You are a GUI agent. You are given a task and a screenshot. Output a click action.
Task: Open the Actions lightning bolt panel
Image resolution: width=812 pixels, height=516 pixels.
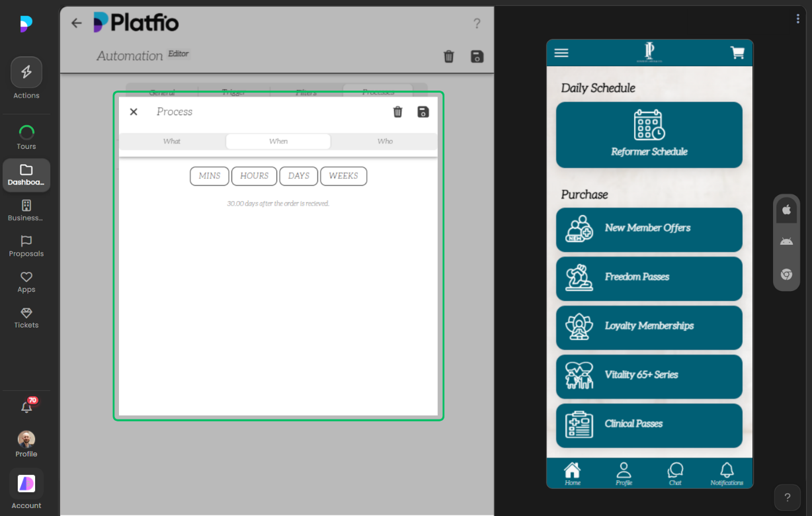tap(26, 73)
